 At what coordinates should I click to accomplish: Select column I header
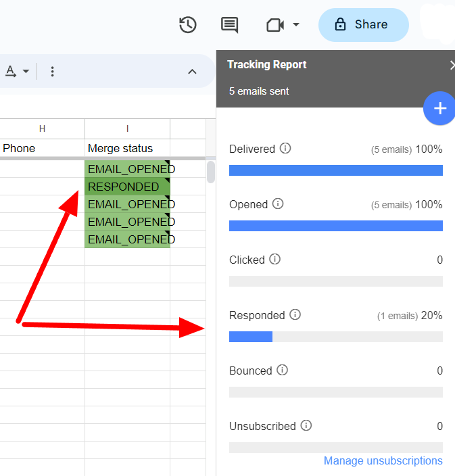128,128
